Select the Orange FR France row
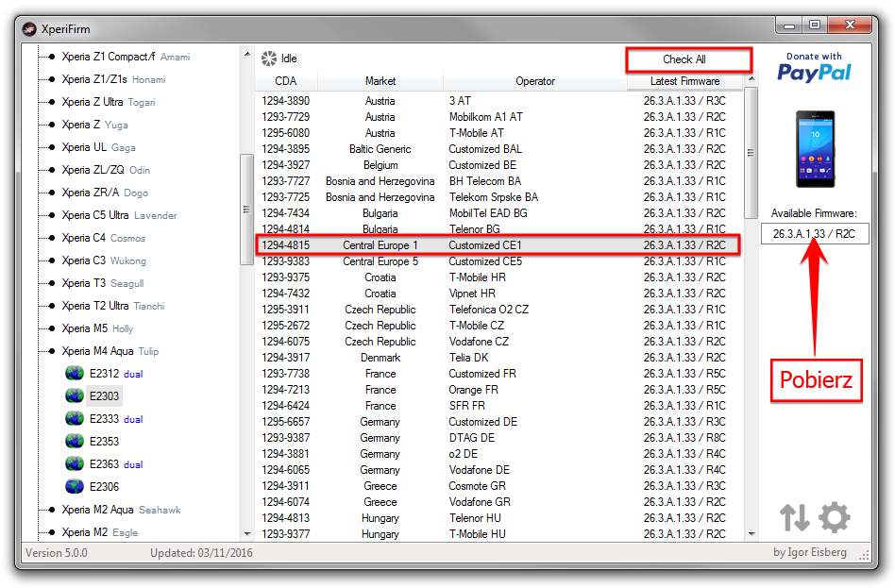This screenshot has height=588, width=895. click(x=498, y=390)
